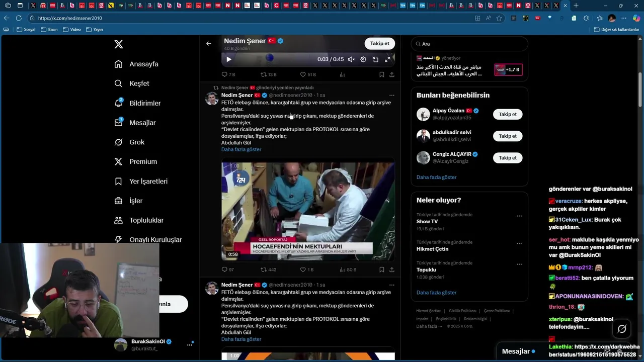Unmute the top video
The image size is (644, 362).
click(x=351, y=59)
